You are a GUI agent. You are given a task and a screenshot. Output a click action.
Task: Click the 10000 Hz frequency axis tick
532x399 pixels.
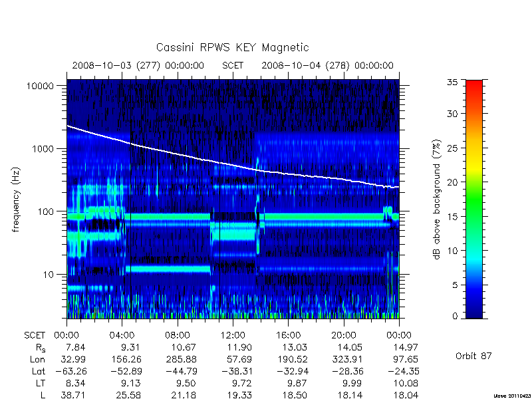pos(40,86)
